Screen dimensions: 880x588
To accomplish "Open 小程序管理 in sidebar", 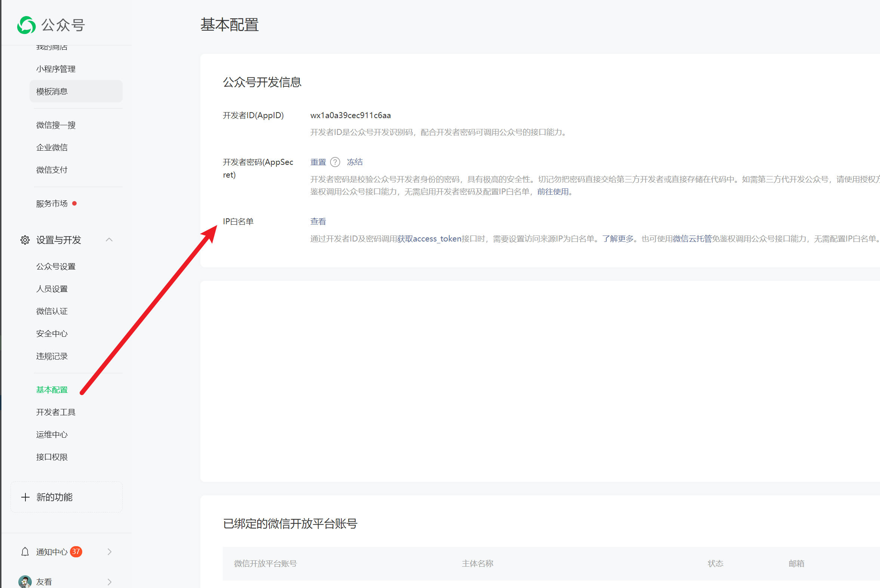I will pos(56,69).
